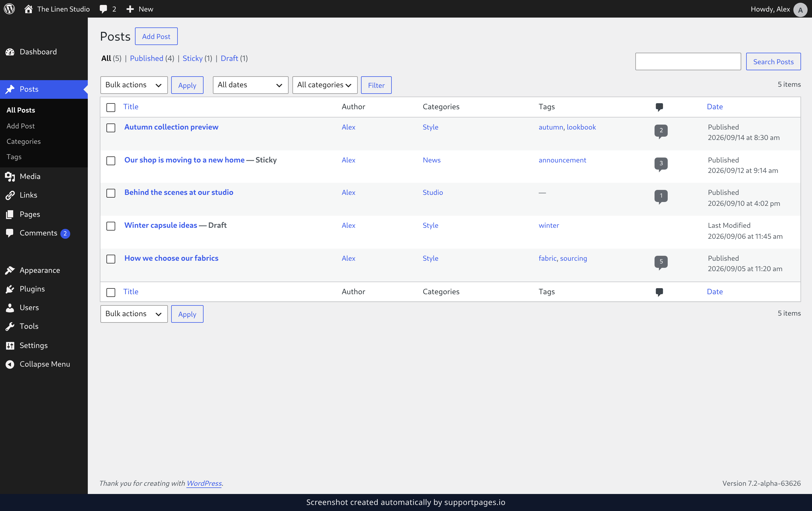This screenshot has width=812, height=511.
Task: Open the All dates dropdown
Action: (x=250, y=85)
